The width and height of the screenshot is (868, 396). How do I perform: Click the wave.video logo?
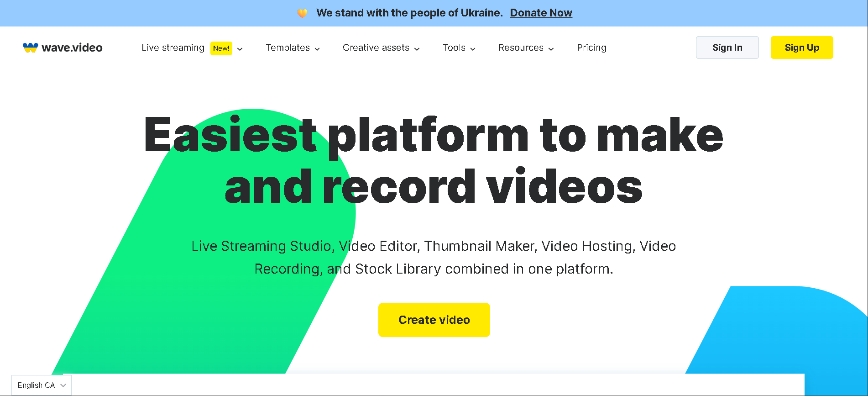coord(63,48)
